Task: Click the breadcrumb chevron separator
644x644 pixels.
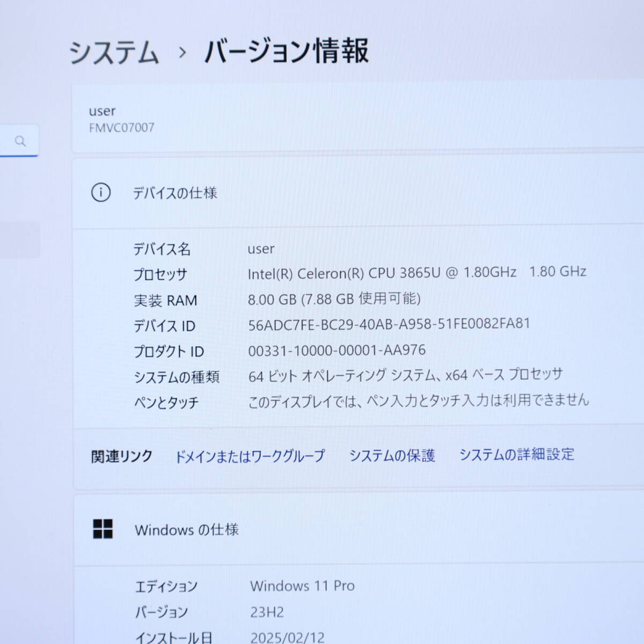Action: click(x=182, y=53)
